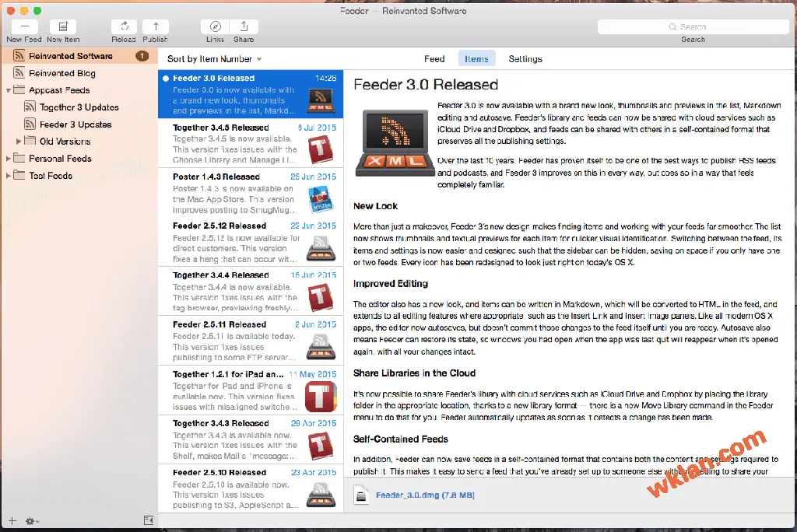Expand the Old Versions folder
The height and width of the screenshot is (532, 797).
tap(19, 142)
